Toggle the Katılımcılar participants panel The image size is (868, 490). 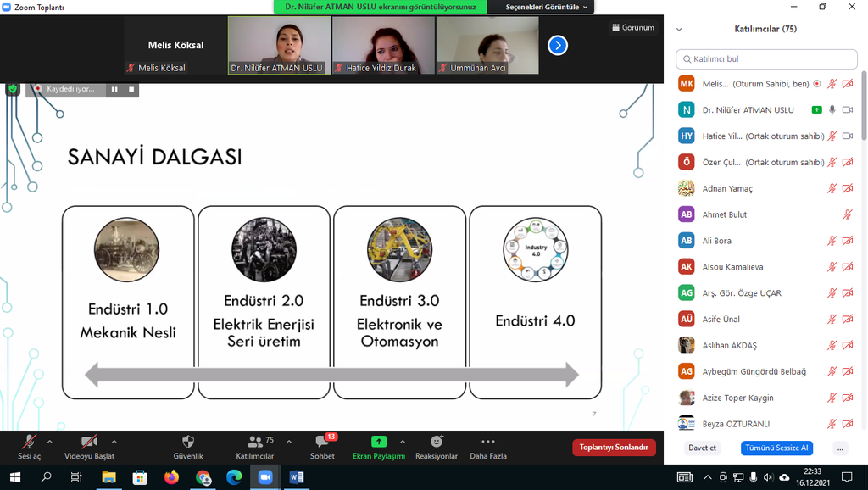254,442
